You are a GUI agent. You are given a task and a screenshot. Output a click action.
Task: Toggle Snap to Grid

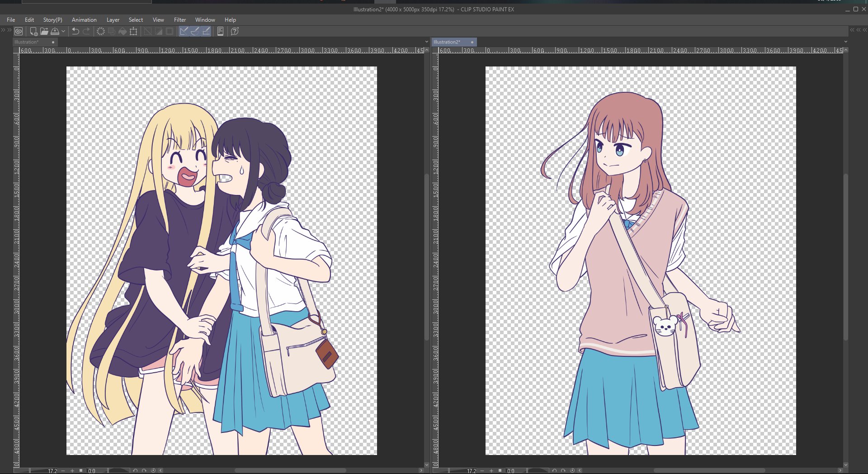tap(206, 31)
